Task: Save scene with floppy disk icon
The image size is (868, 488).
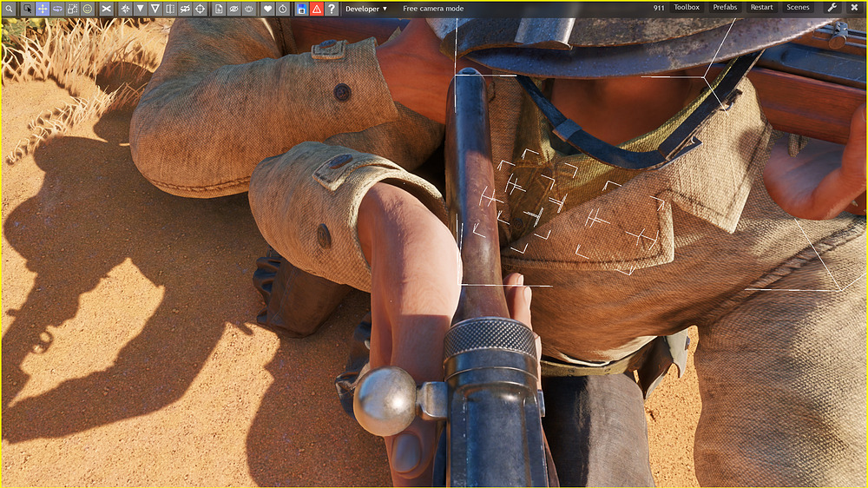Action: pos(301,9)
